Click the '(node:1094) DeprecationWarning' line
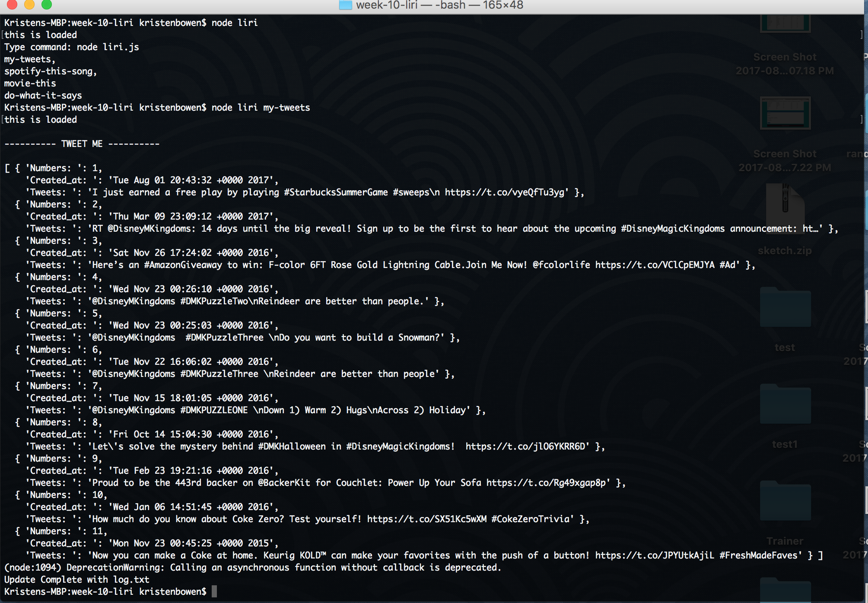 tap(253, 567)
